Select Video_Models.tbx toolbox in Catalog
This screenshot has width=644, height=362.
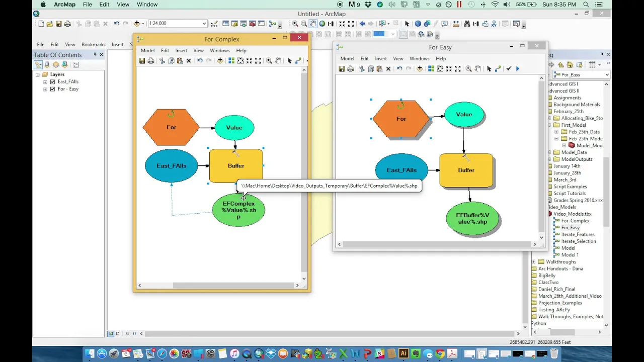tap(573, 214)
